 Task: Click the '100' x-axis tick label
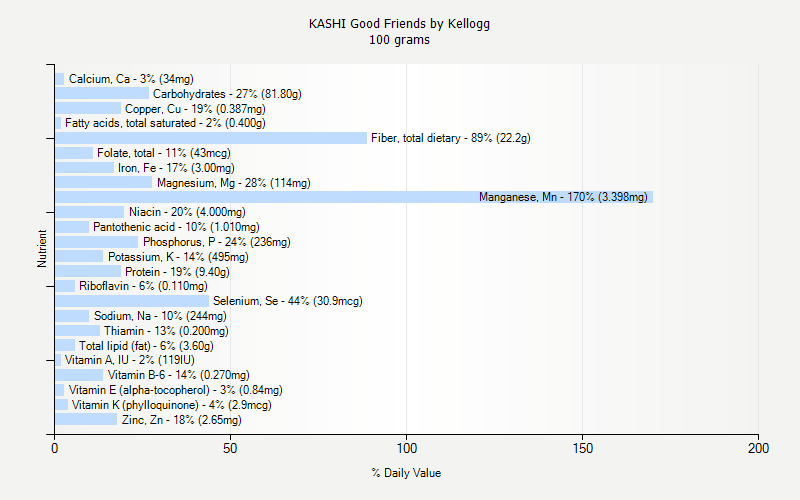click(407, 448)
